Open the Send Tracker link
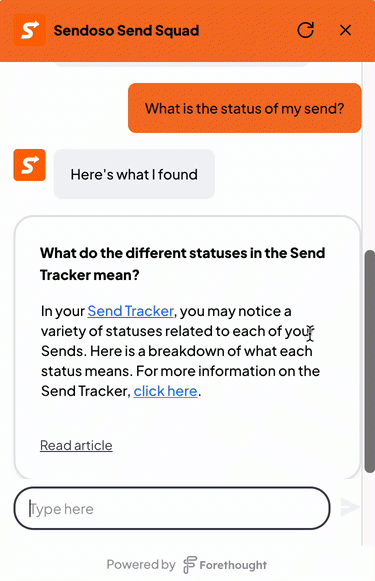 [x=130, y=311]
